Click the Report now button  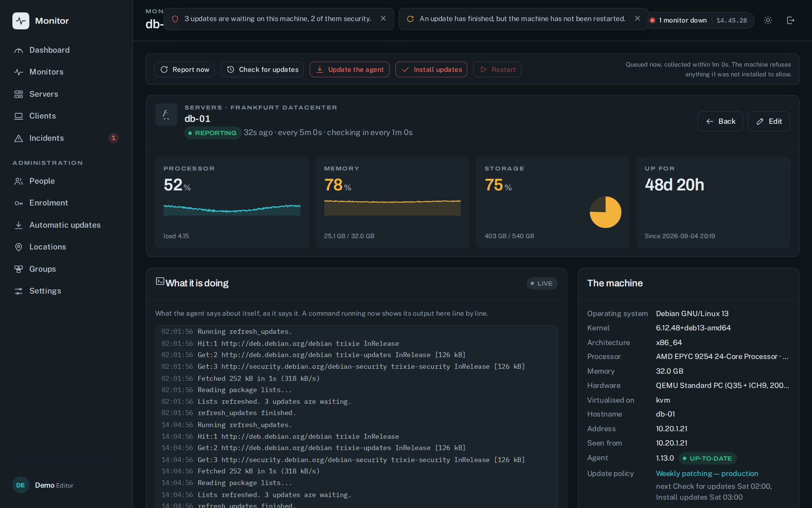pyautogui.click(x=185, y=70)
